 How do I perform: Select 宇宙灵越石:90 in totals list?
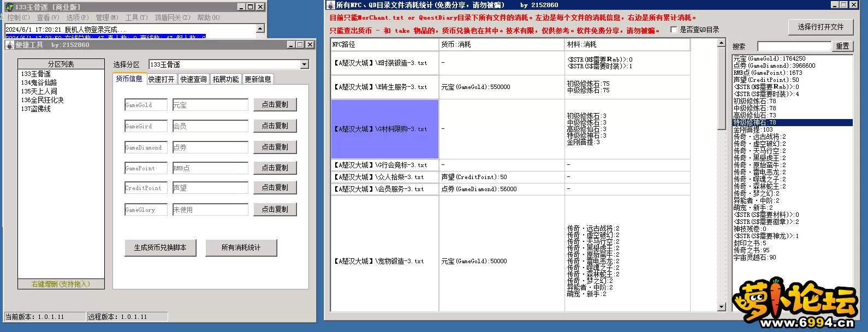click(x=792, y=257)
